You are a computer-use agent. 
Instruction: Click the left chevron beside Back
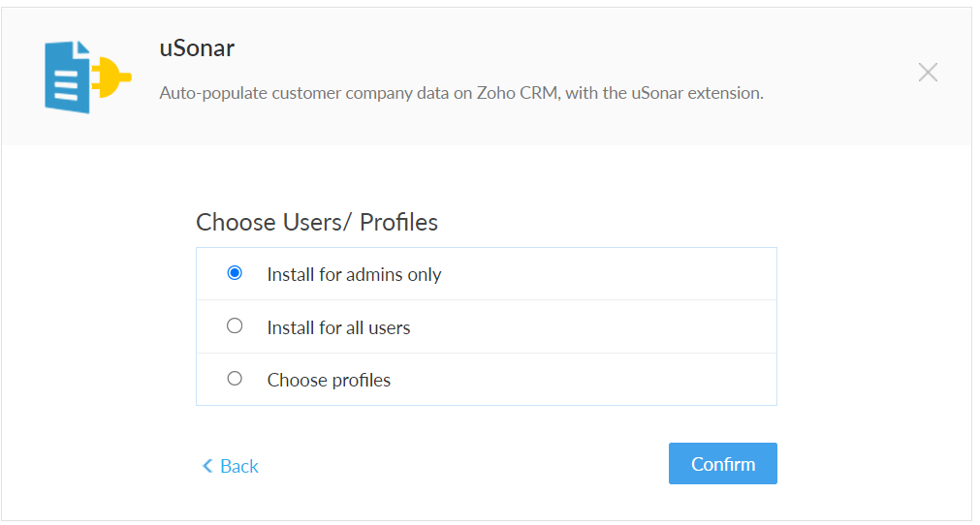(x=206, y=466)
